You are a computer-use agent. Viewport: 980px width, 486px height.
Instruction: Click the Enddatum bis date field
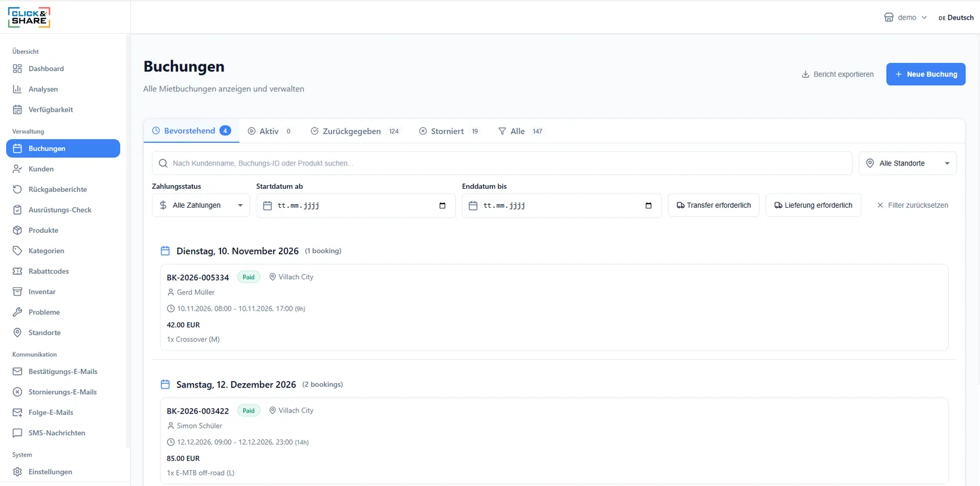(x=562, y=205)
